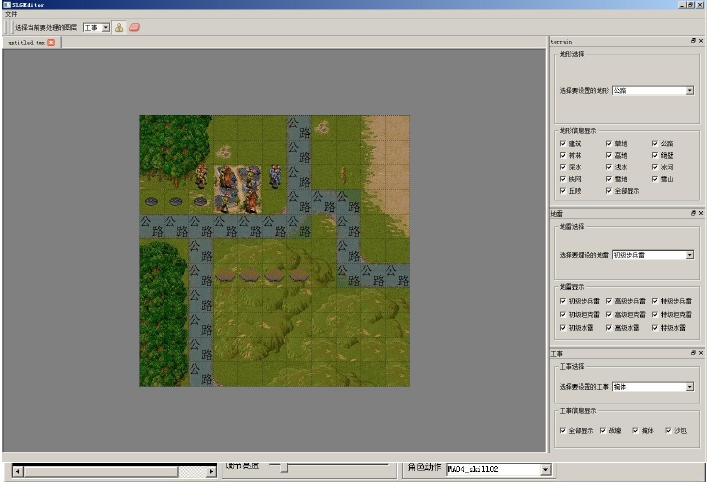The image size is (709, 483).
Task: Toggle the 初级水雷 display checkbox
Action: pyautogui.click(x=563, y=327)
